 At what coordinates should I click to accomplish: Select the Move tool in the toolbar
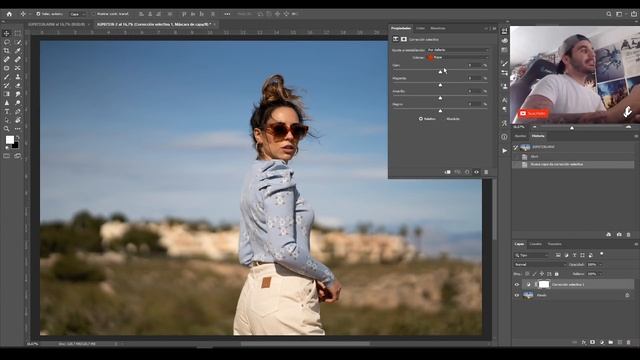[x=7, y=33]
